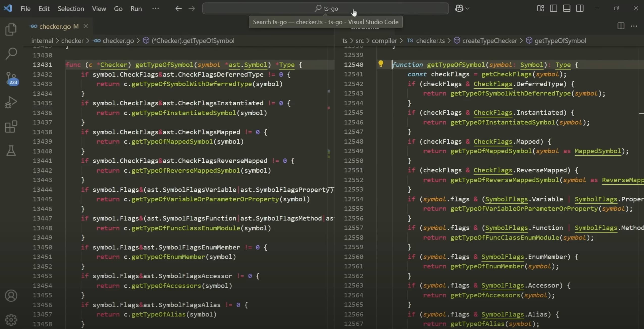Click checker.go in left breadcrumb
This screenshot has height=329, width=644.
[118, 41]
